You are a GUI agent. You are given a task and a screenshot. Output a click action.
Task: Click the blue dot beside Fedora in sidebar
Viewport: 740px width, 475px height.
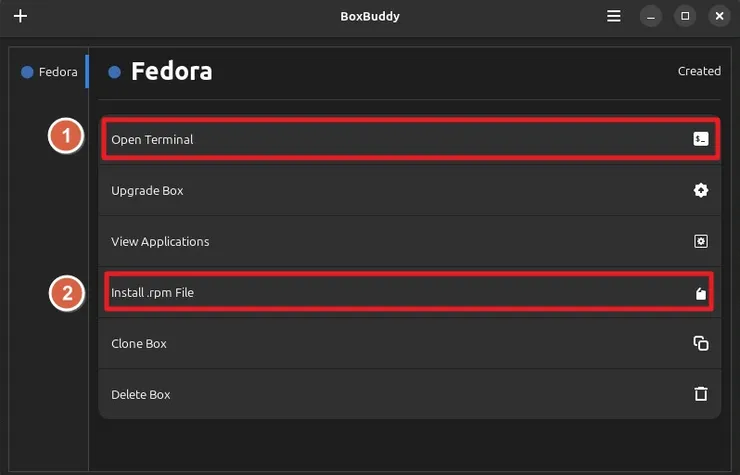pos(28,72)
